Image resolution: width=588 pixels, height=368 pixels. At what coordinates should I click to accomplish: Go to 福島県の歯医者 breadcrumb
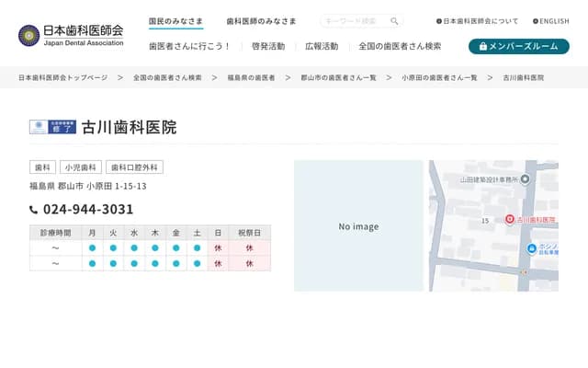[251, 78]
